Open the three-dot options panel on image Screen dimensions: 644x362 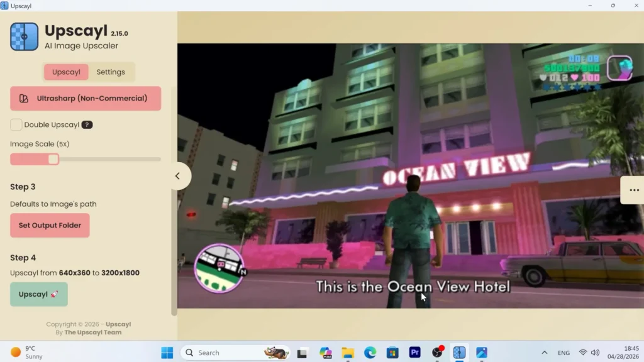click(x=634, y=190)
